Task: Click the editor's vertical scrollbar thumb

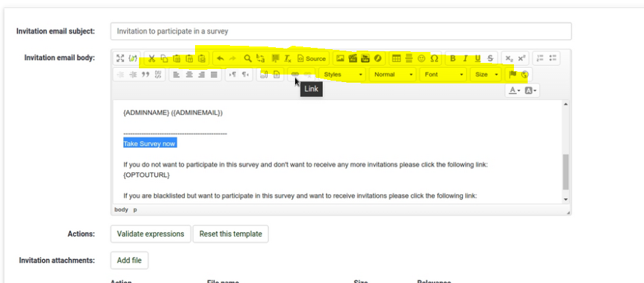Action: tap(566, 172)
